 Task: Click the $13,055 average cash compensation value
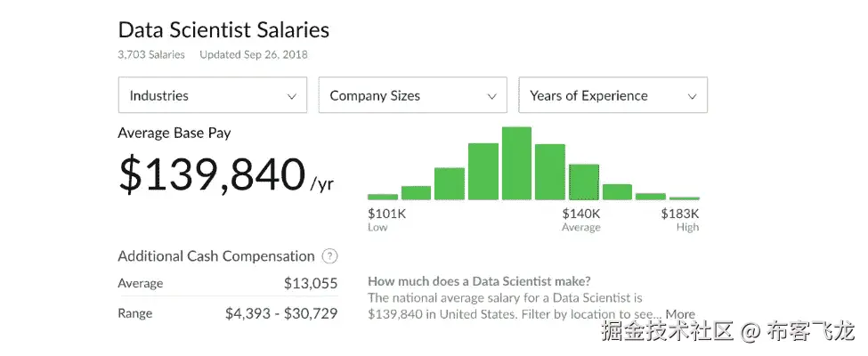tap(310, 283)
